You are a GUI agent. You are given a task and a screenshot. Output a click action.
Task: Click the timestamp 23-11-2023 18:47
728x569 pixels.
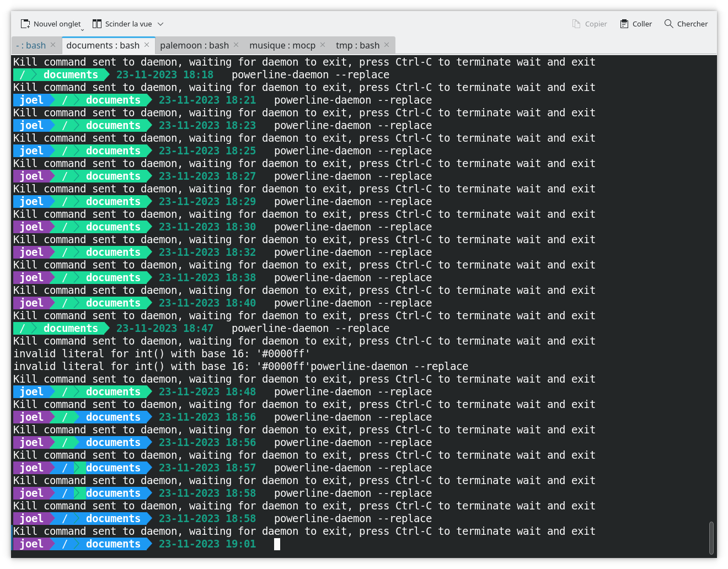[x=165, y=329]
